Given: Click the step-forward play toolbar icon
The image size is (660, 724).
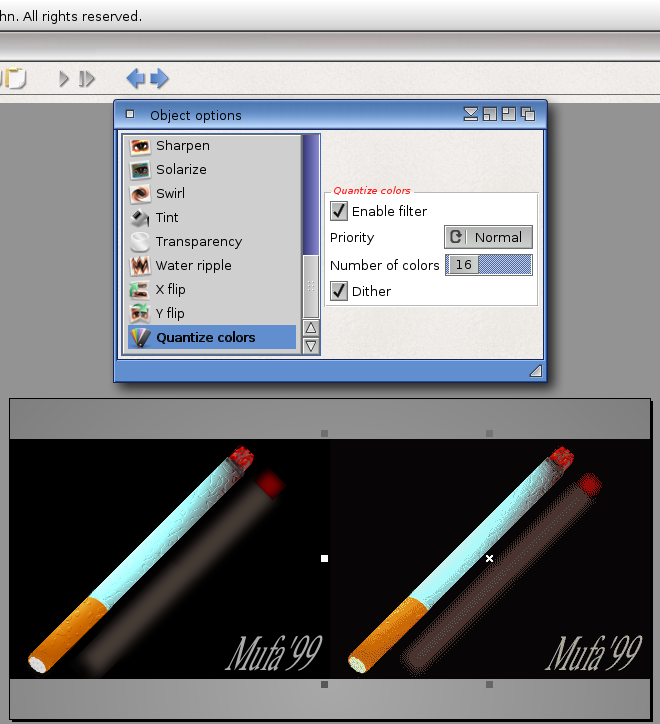Looking at the screenshot, I should tap(86, 79).
